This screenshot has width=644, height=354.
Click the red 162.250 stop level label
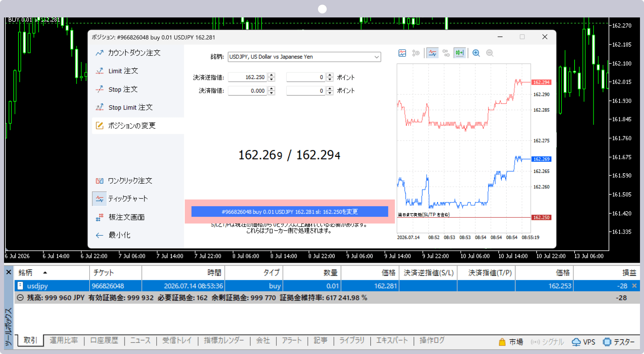click(541, 218)
